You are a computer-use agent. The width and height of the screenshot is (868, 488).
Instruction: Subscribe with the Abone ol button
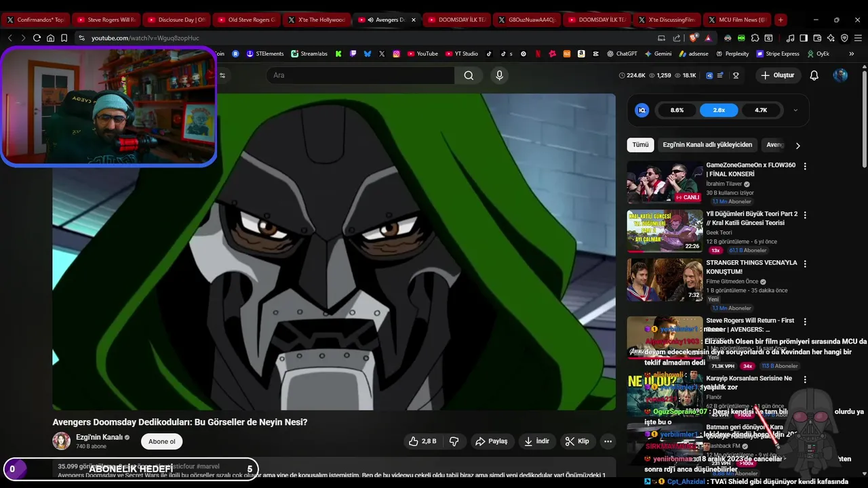162,441
